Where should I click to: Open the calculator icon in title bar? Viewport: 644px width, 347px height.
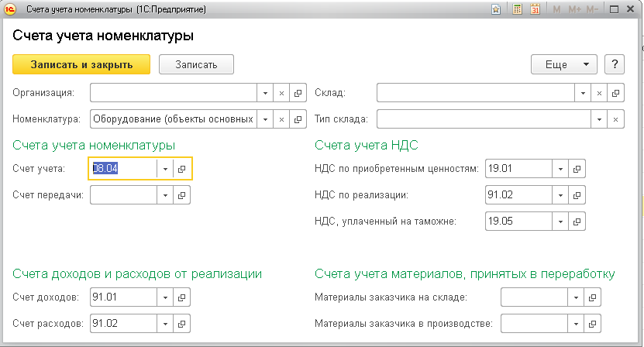pos(518,9)
